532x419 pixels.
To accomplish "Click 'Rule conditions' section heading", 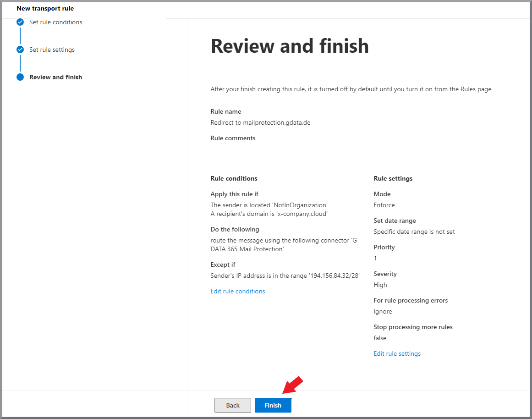I will tap(234, 178).
